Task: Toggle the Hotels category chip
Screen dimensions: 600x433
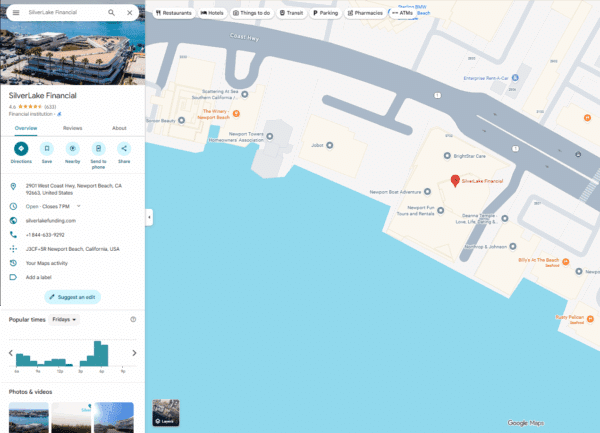Action: (212, 13)
